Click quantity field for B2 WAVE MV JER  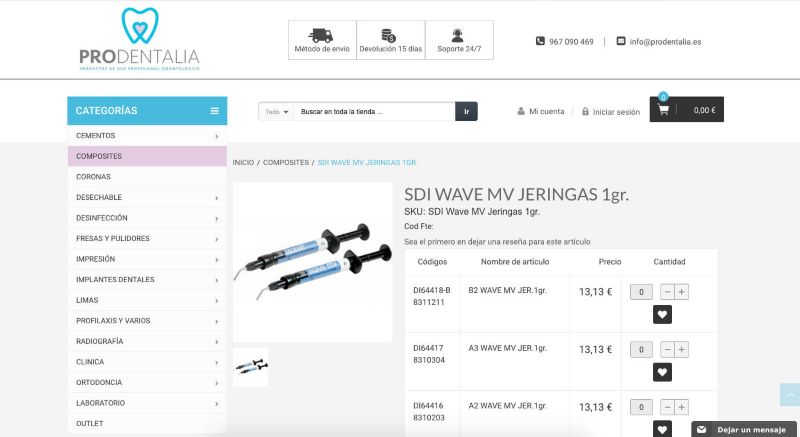641,292
